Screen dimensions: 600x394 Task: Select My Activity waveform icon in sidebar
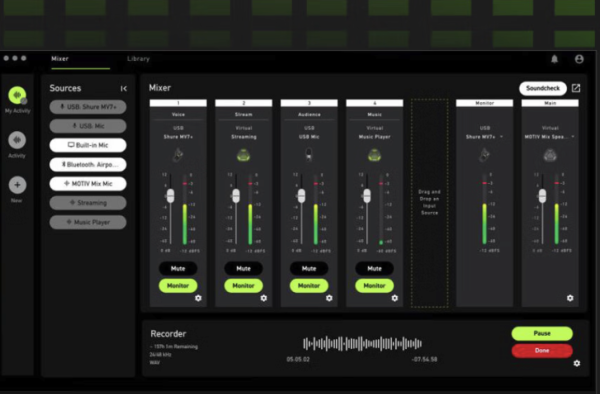(17, 95)
